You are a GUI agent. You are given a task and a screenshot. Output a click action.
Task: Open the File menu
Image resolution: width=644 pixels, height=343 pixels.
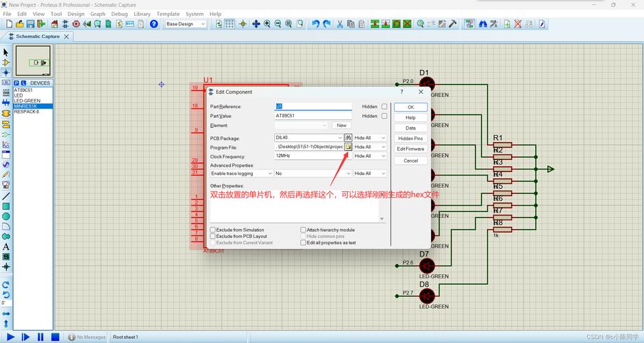[x=7, y=14]
